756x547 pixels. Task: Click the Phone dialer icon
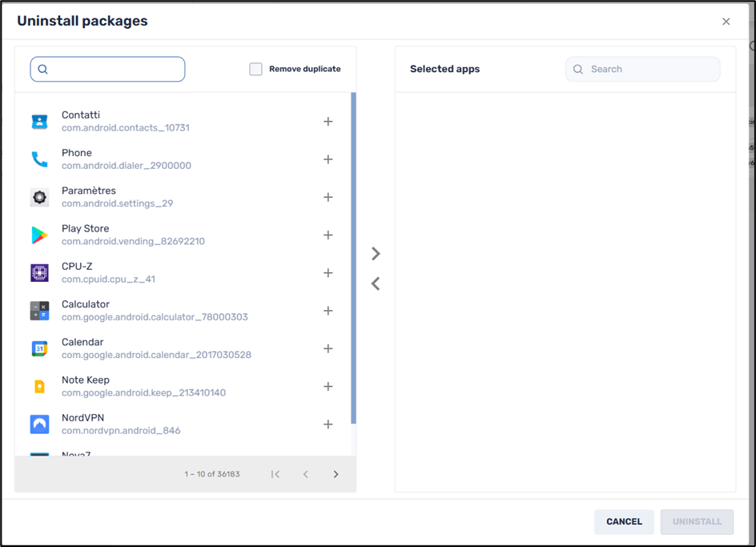click(x=39, y=159)
